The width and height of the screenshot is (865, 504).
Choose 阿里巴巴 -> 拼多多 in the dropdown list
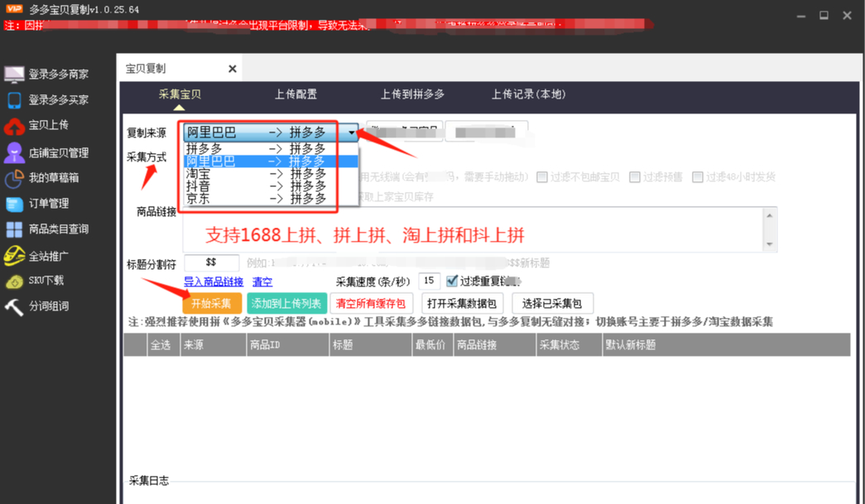[271, 161]
